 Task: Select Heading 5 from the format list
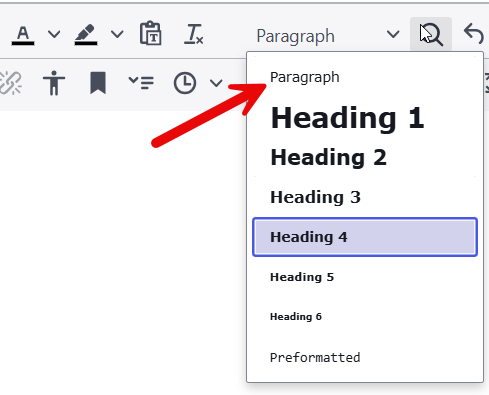tap(365, 277)
